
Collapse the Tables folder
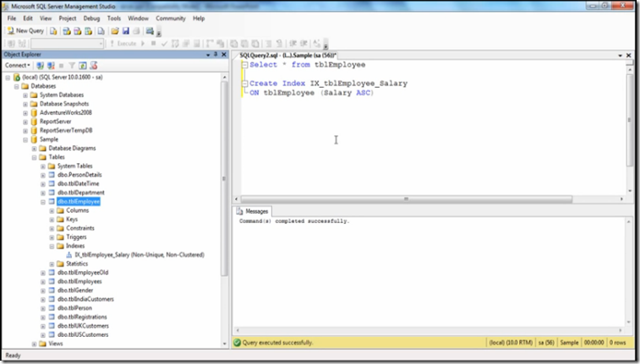tap(35, 157)
